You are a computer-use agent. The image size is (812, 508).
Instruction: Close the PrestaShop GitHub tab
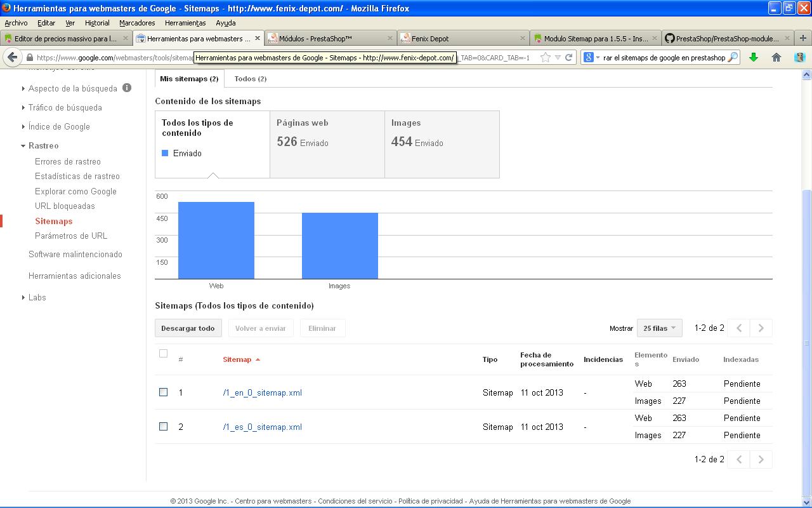tap(787, 38)
